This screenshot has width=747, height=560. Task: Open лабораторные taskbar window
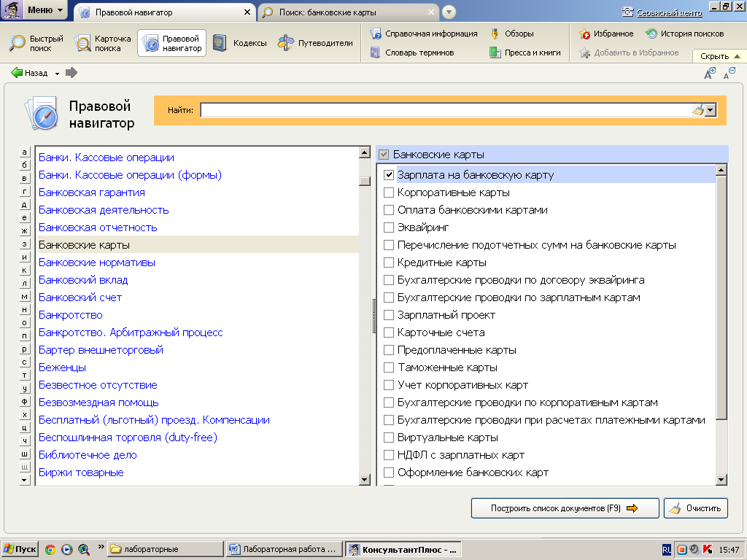coord(166,550)
